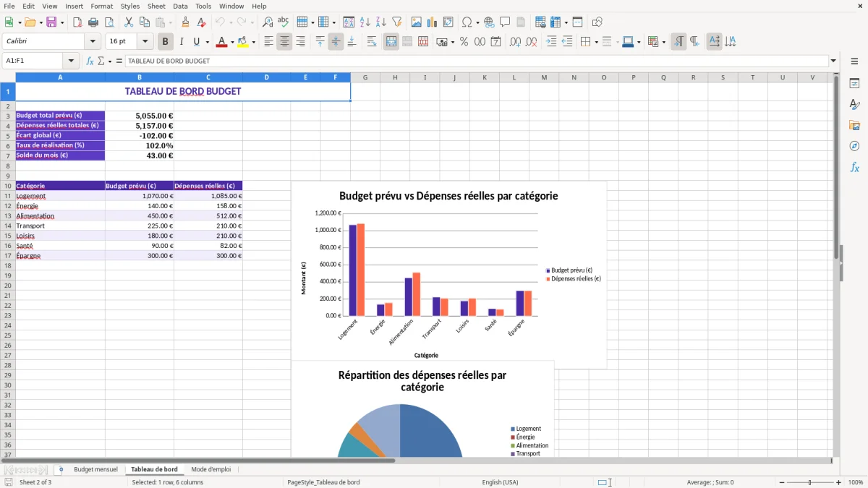Open the Tools menu
This screenshot has height=488, width=868.
pyautogui.click(x=203, y=6)
